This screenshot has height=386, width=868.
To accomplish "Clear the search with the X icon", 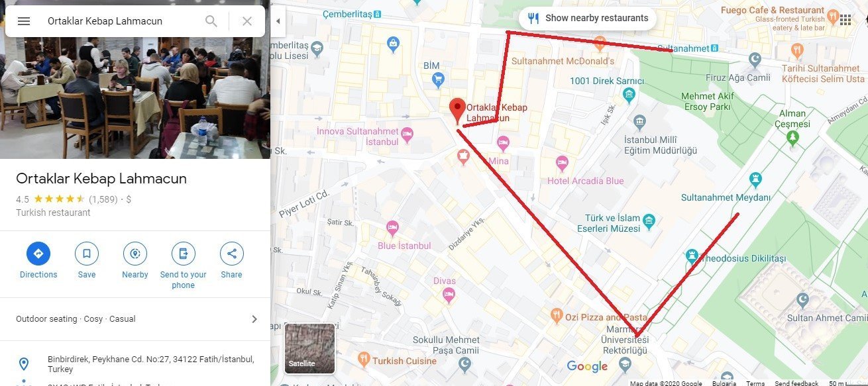I will click(247, 21).
